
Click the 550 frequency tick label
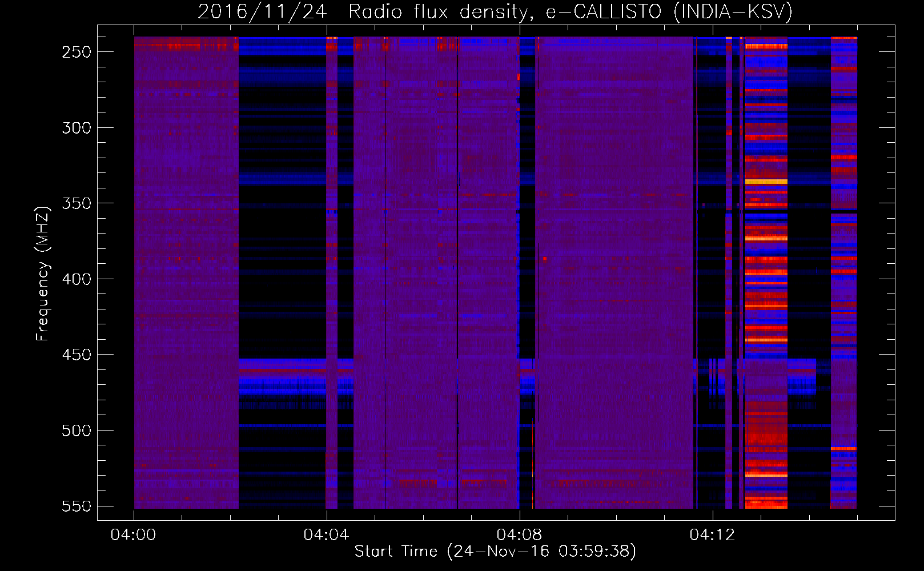pyautogui.click(x=77, y=506)
